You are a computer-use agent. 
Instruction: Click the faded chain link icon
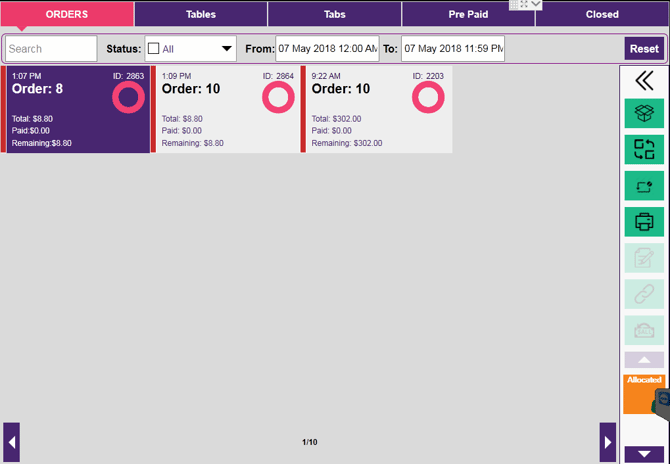point(644,294)
